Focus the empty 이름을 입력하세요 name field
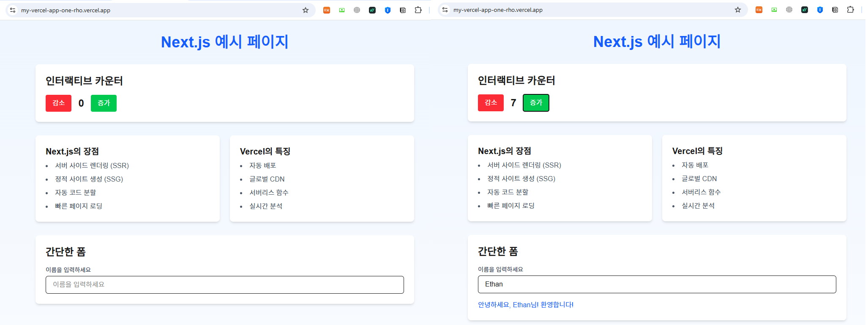The height and width of the screenshot is (325, 868). pyautogui.click(x=224, y=285)
